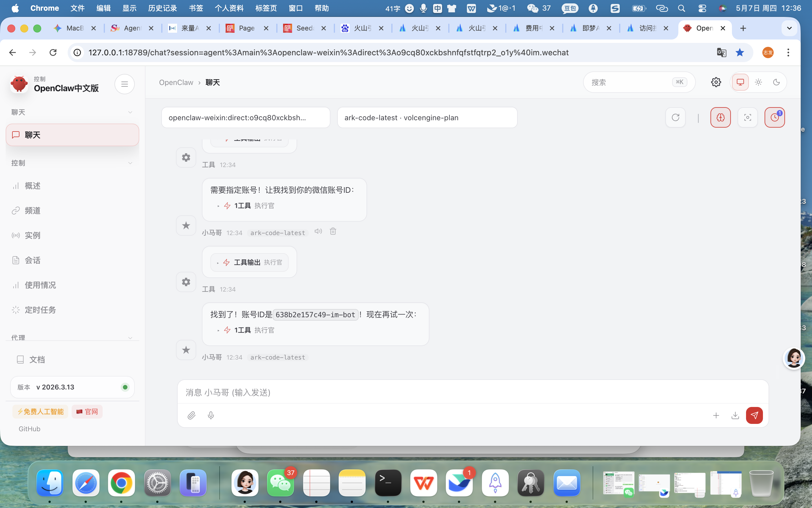The image size is (812, 508).
Task: Open the 官网 official site link
Action: pyautogui.click(x=87, y=411)
